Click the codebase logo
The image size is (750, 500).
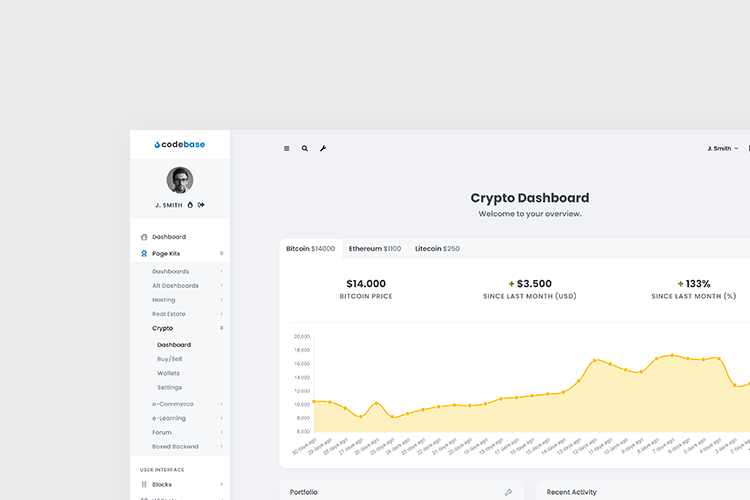180,144
